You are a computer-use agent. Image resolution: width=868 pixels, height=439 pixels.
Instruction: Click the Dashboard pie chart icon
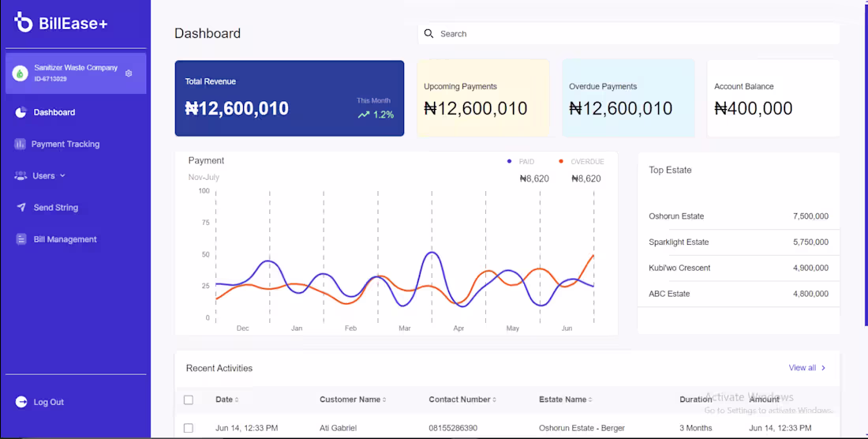[21, 112]
